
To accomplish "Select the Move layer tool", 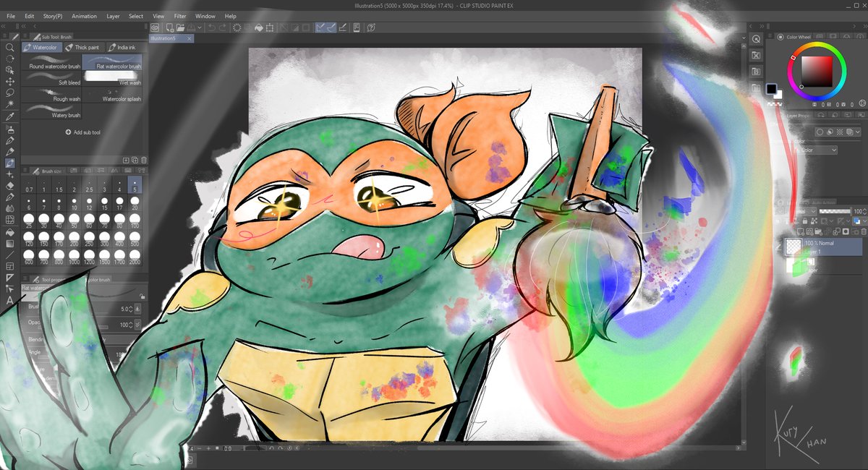I will [x=10, y=82].
